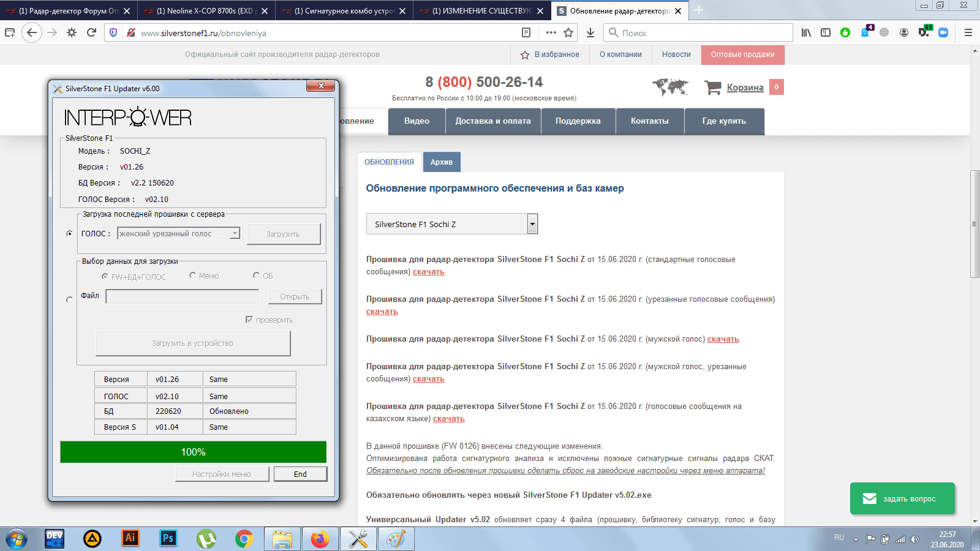This screenshot has width=980, height=551.
Task: Open Adobe Illustrator from the taskbar
Action: click(x=130, y=539)
